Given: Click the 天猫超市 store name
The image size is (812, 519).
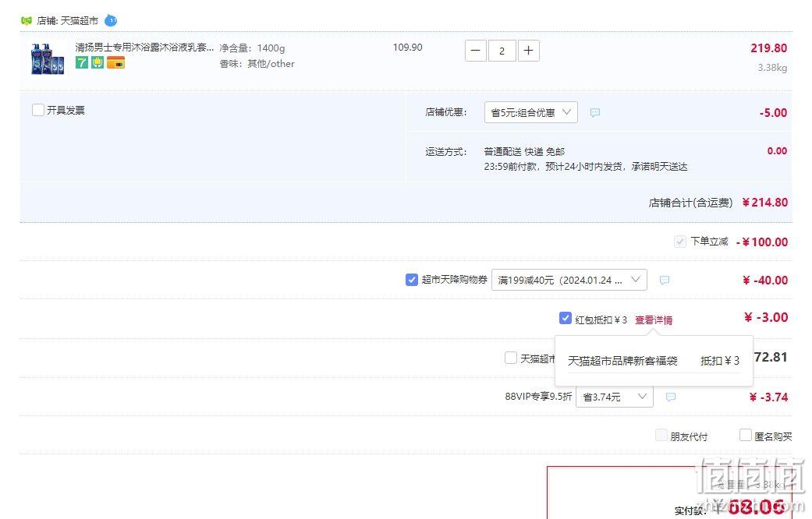Looking at the screenshot, I should [x=80, y=21].
